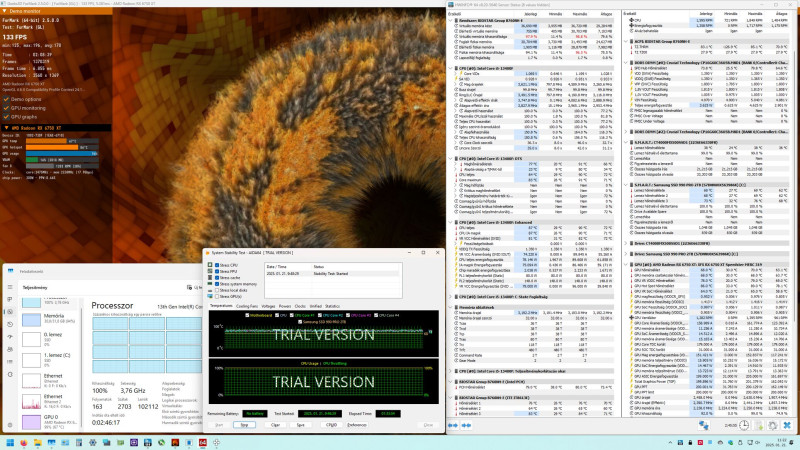Select '1. lemez (C:)' in Task Manager
This screenshot has width=800, height=450.
coord(50,359)
